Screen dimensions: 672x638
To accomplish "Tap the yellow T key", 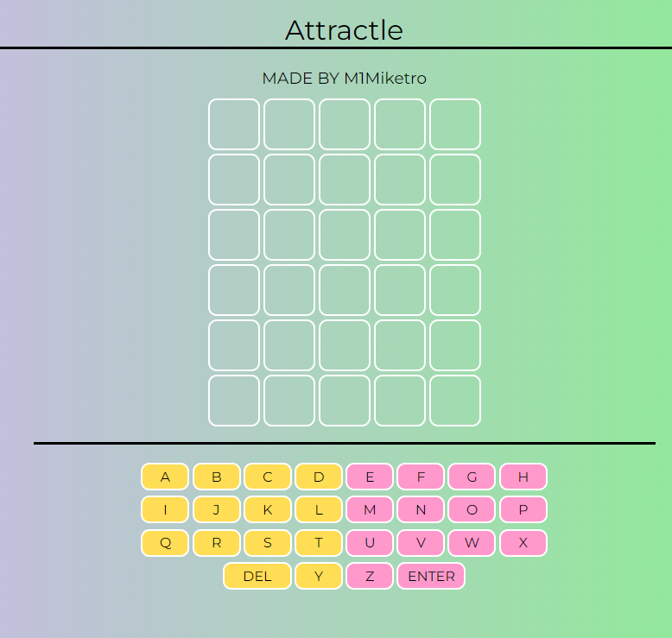I will [319, 543].
